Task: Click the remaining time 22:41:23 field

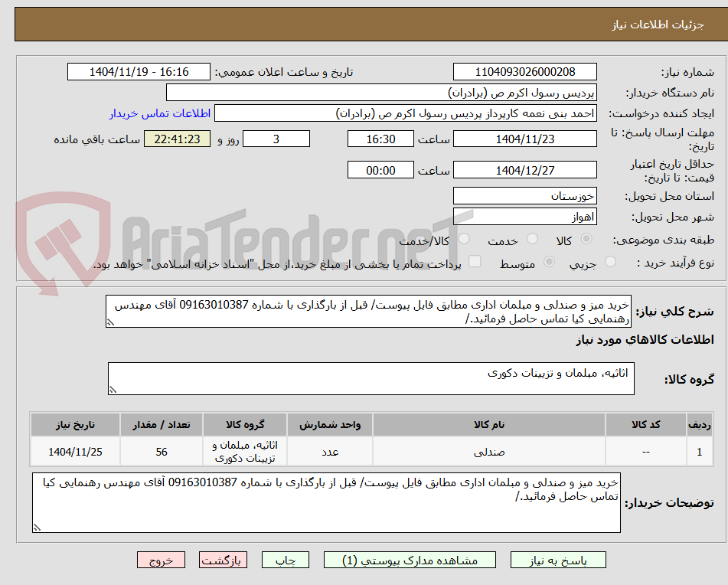Action: 177,139
